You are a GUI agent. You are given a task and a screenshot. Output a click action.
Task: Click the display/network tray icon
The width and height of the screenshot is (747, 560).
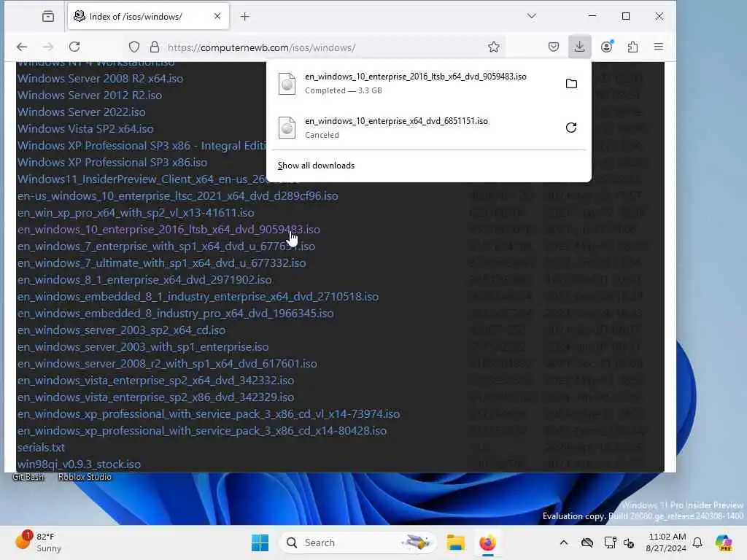pos(610,542)
